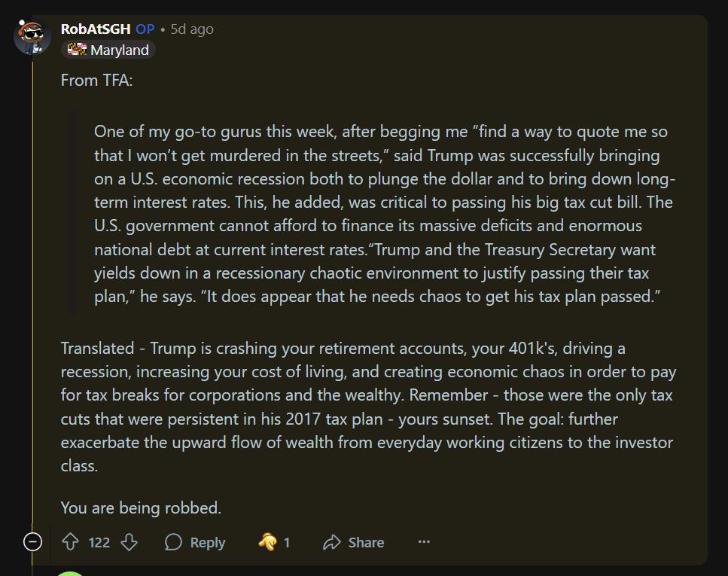728x576 pixels.
Task: Open the three-dot more options menu
Action: pos(424,541)
